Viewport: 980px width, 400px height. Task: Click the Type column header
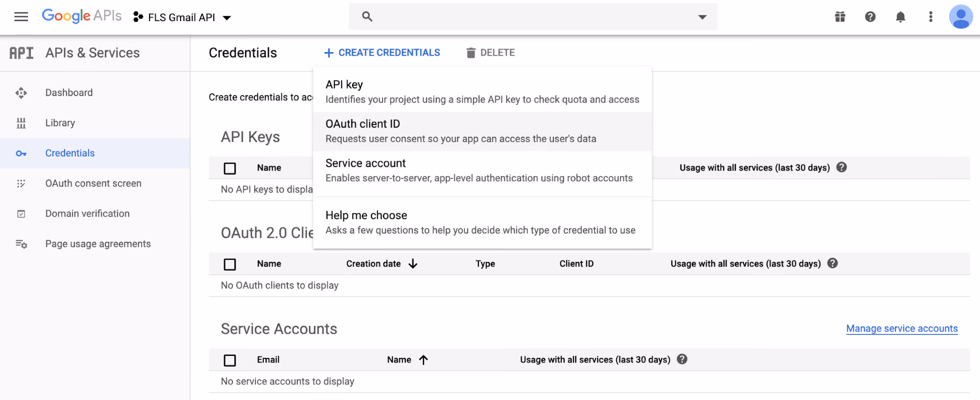click(x=485, y=264)
